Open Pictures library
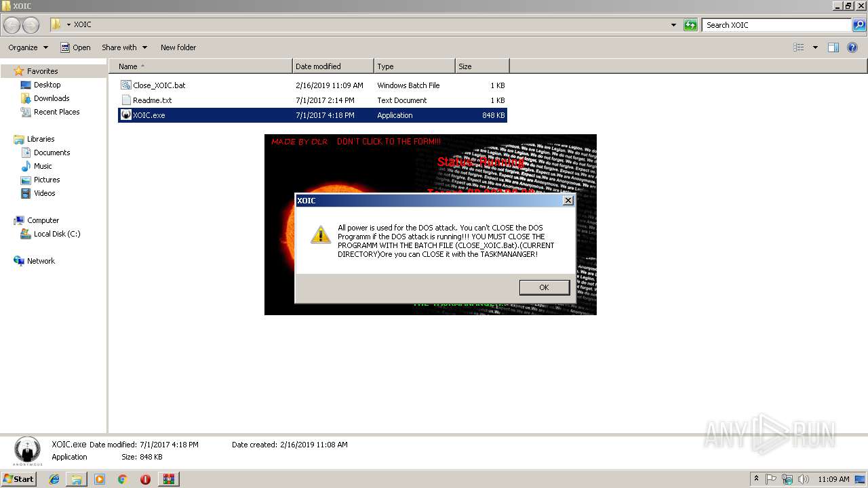The height and width of the screenshot is (488, 868). 47,180
